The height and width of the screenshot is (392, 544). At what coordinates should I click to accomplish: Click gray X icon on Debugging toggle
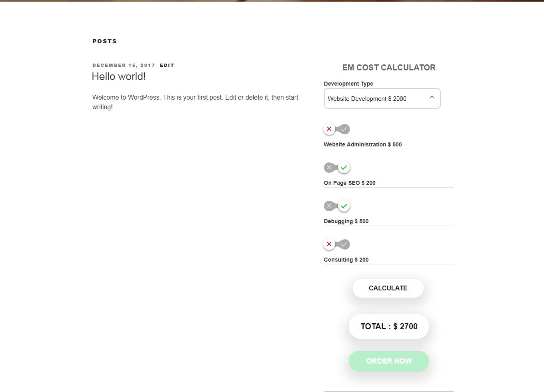point(329,206)
